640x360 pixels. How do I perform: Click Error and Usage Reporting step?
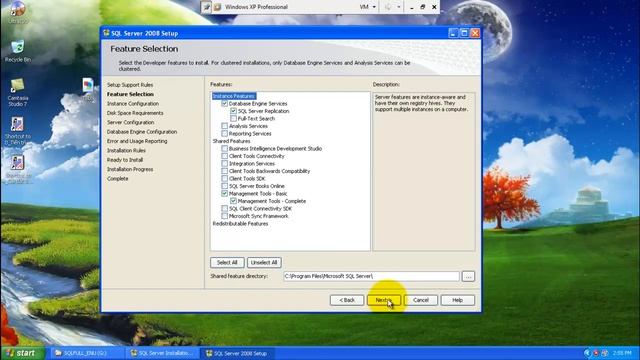coord(137,141)
